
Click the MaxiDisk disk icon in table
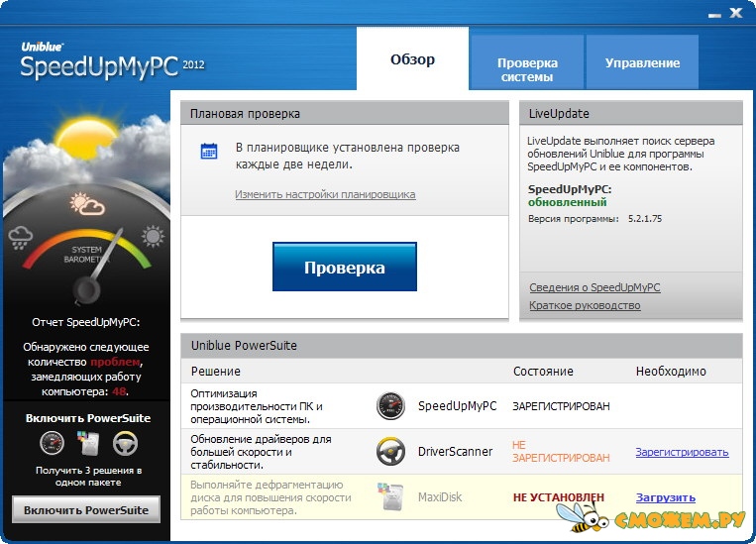point(390,496)
